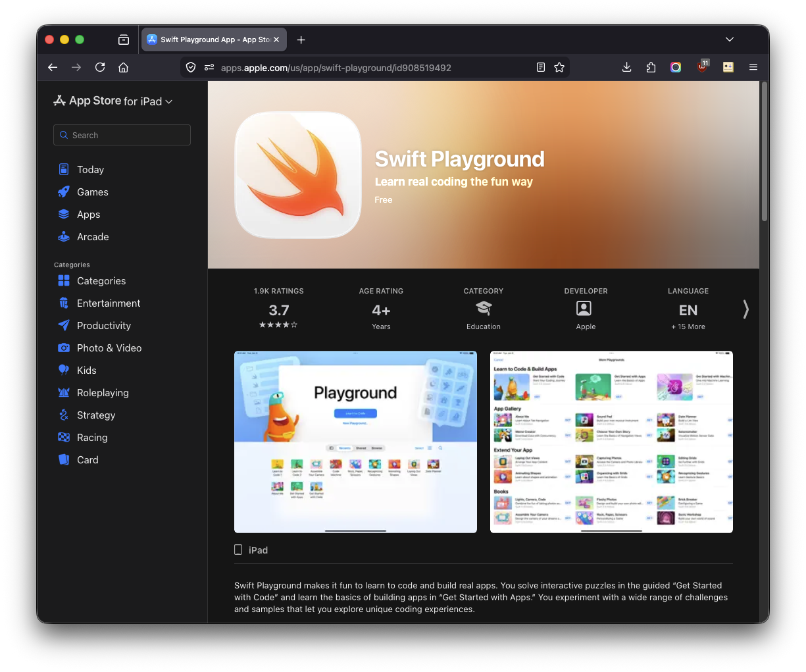This screenshot has height=672, width=806.
Task: Click the colorful ring extension icon
Action: click(x=676, y=67)
